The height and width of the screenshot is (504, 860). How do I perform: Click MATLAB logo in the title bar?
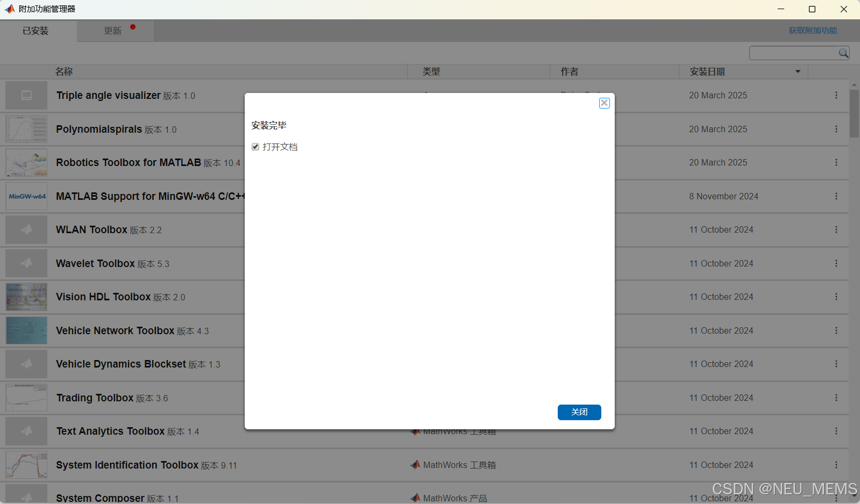pos(10,9)
